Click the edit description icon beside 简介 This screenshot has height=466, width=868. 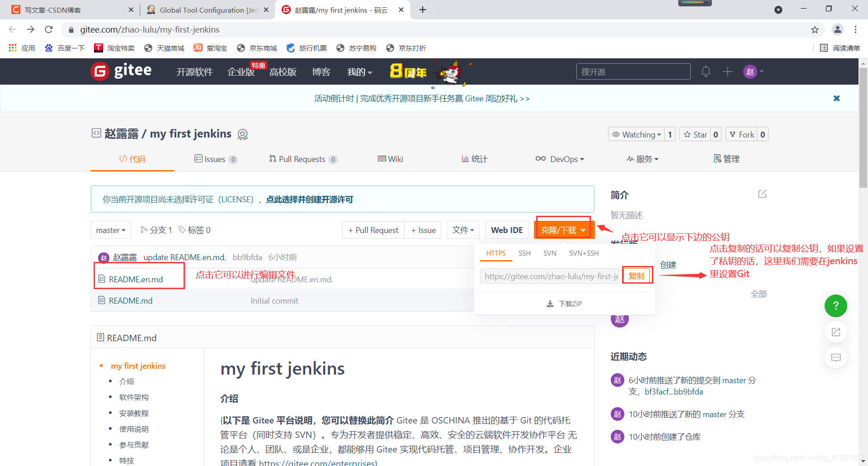(x=762, y=194)
